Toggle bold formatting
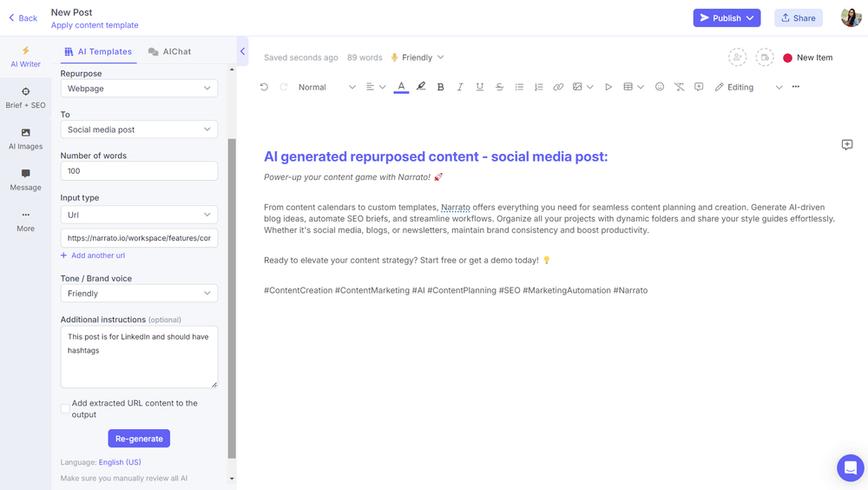The height and width of the screenshot is (490, 868). 441,87
